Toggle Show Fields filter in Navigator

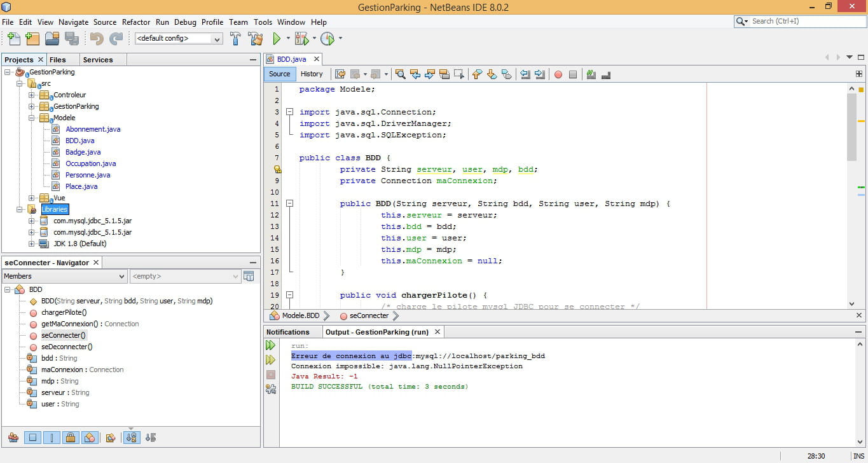click(x=32, y=438)
